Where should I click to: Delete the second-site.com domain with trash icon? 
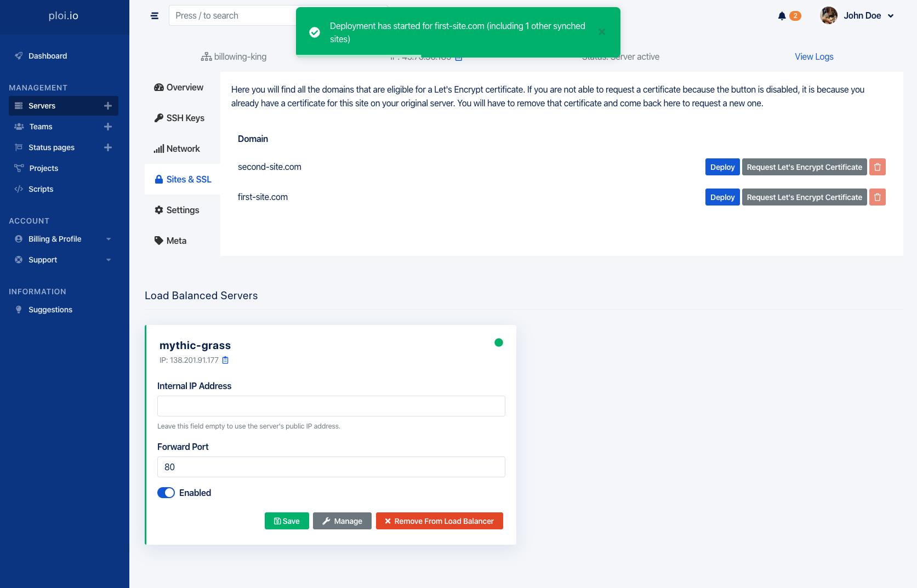click(878, 167)
